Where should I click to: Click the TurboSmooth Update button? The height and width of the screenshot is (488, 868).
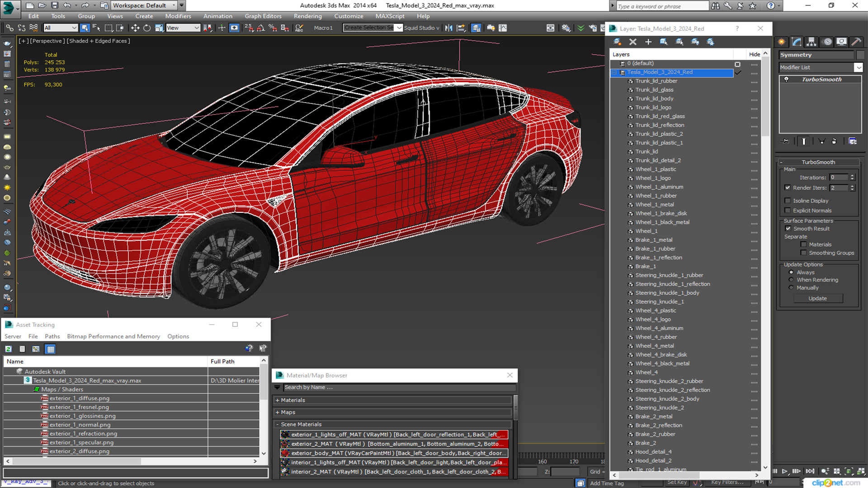click(817, 299)
